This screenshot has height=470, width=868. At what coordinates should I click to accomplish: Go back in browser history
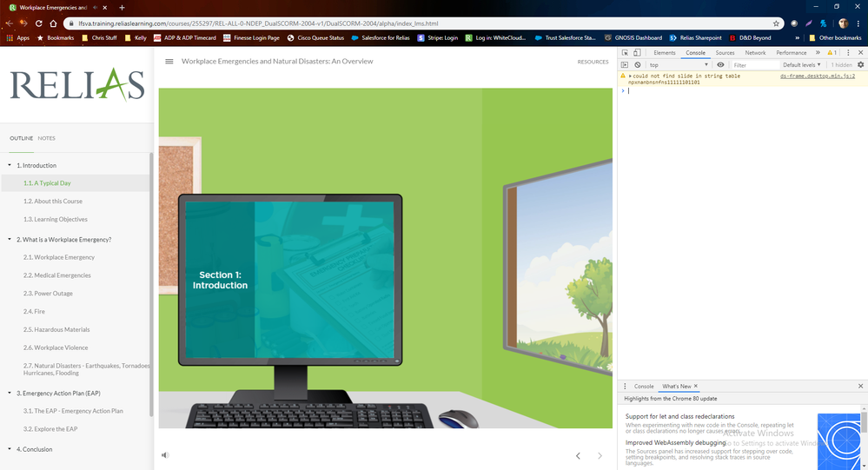tap(9, 23)
